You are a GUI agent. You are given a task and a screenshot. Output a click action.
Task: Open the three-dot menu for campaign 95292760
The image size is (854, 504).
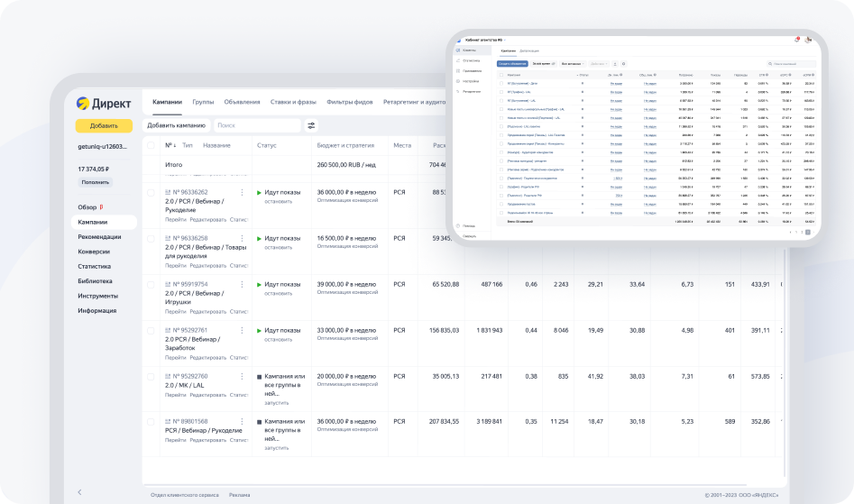click(x=242, y=376)
